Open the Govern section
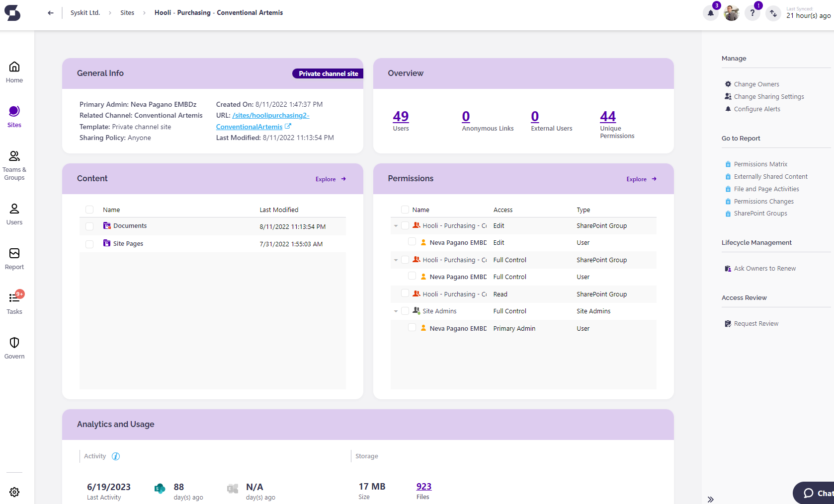834x504 pixels. tap(14, 348)
